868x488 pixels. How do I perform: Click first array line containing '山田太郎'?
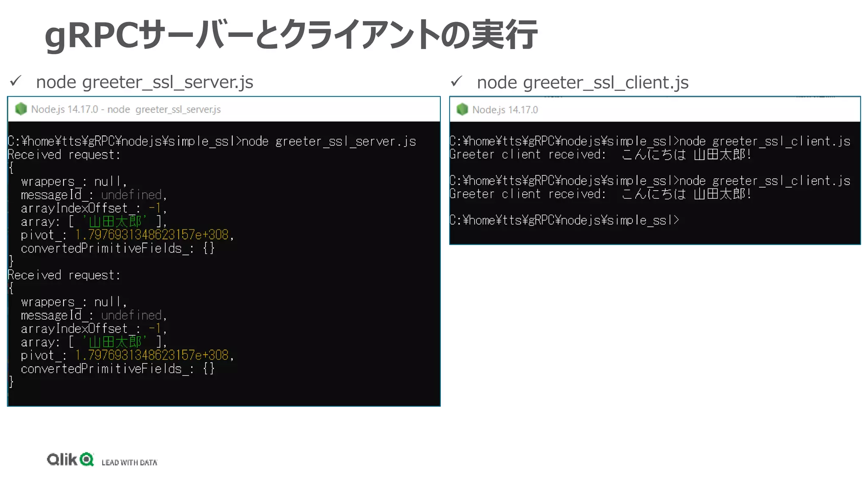[94, 222]
